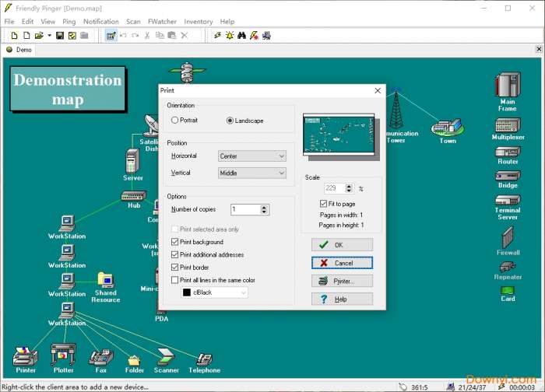Select Portrait orientation
This screenshot has width=545, height=392.
coord(174,121)
